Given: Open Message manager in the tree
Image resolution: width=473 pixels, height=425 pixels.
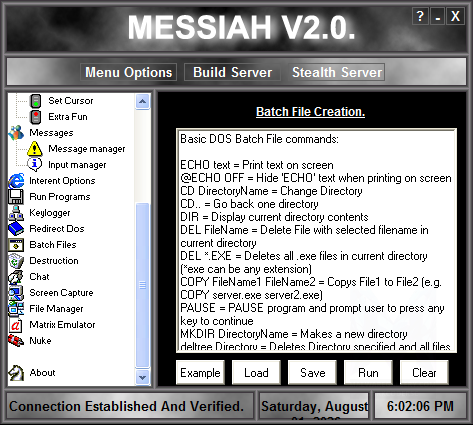Looking at the screenshot, I should [x=87, y=149].
